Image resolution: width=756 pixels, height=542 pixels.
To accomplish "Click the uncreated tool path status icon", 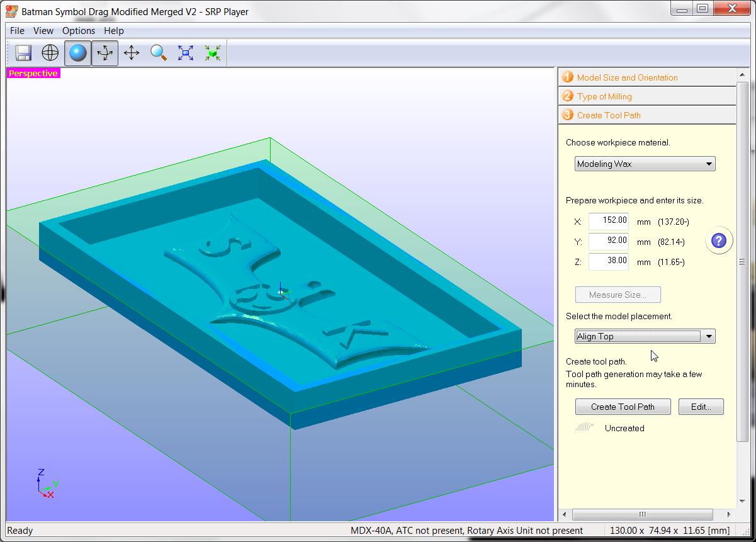I will coord(585,427).
